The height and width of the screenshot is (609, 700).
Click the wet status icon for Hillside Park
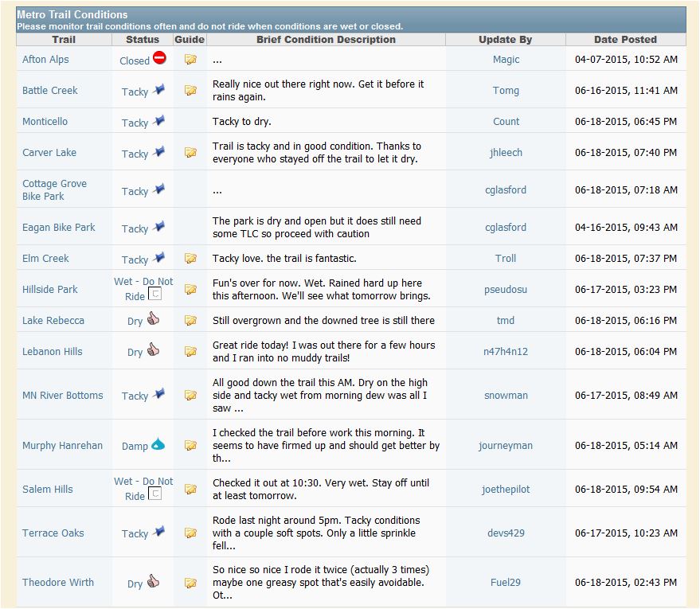point(155,294)
